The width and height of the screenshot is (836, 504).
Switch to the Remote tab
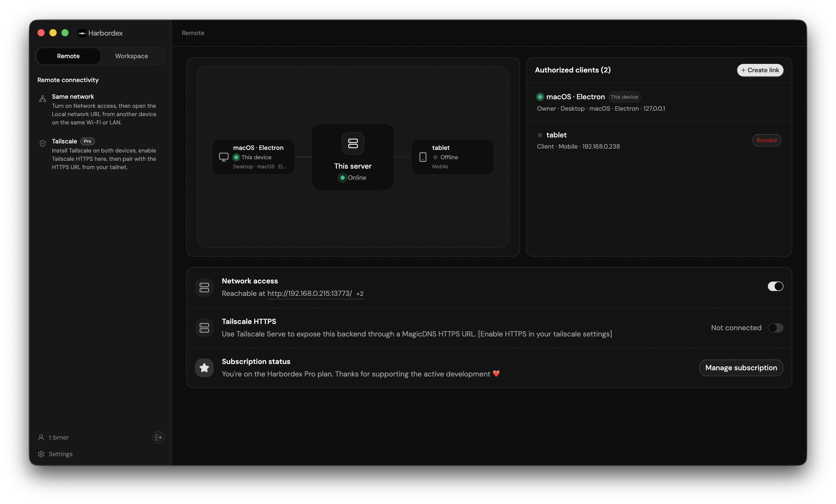pyautogui.click(x=68, y=56)
